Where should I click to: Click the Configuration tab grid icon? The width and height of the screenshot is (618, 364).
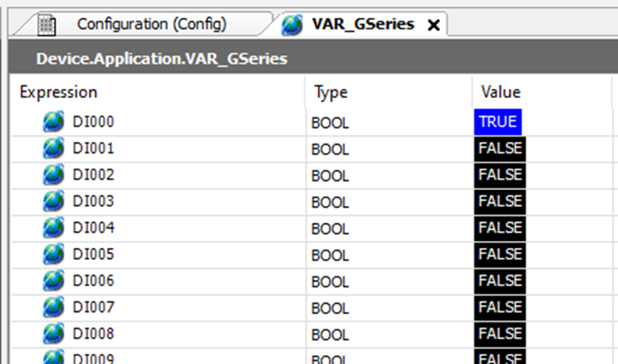point(46,25)
